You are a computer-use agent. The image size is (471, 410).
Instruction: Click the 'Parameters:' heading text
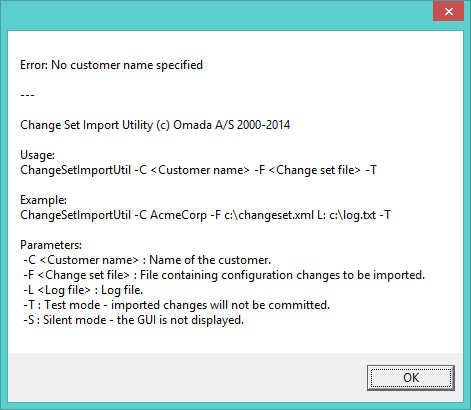click(51, 245)
